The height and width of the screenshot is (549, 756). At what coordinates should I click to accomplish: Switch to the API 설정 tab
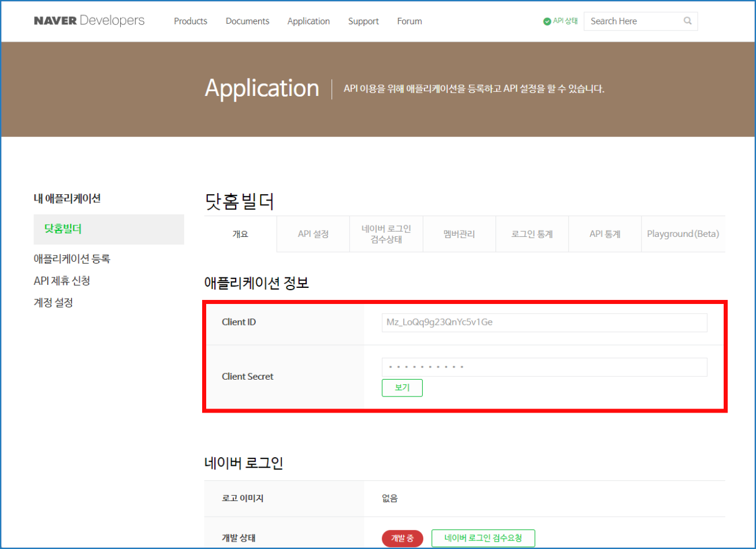click(x=313, y=234)
